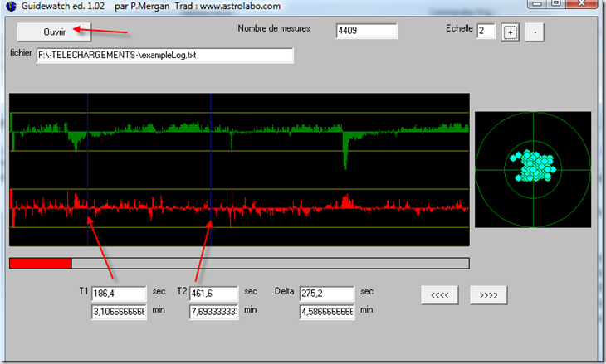606x364 pixels.
Task: Select the T1 minutes field below 186,4
Action: point(119,312)
